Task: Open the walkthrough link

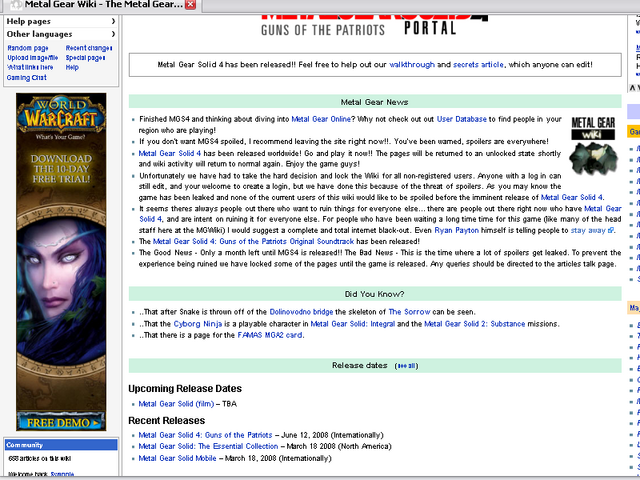Action: coord(412,64)
